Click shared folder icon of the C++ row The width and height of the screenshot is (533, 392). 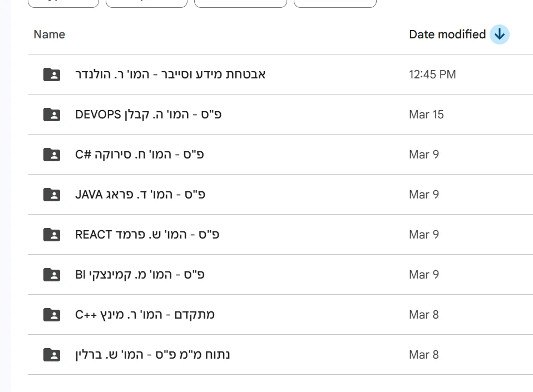(x=52, y=315)
